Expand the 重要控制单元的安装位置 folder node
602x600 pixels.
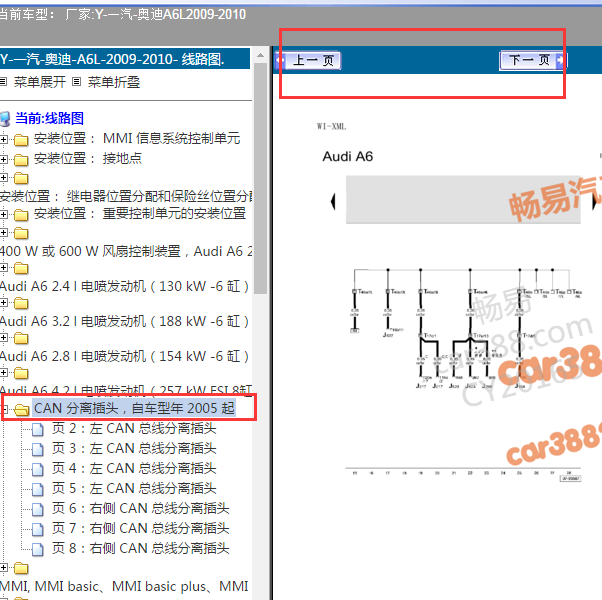pos(3,214)
